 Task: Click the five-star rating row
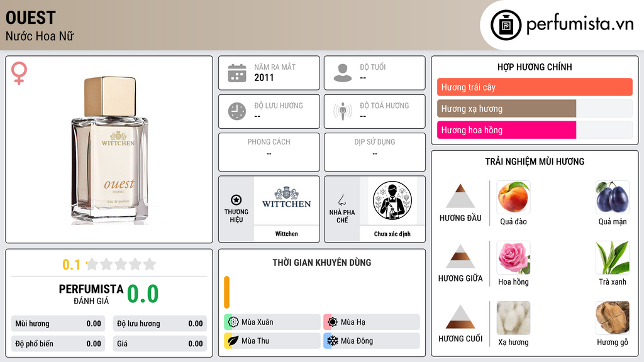pyautogui.click(x=121, y=264)
